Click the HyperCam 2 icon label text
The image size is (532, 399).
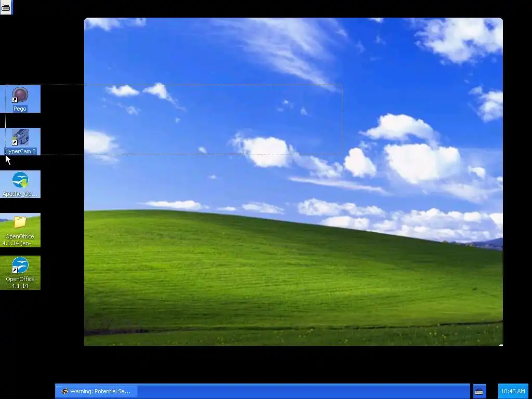click(x=20, y=151)
